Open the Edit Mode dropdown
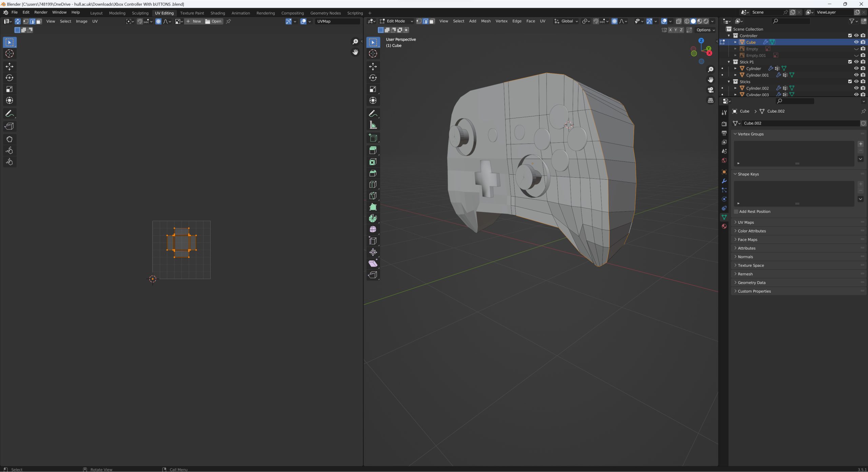The width and height of the screenshot is (868, 472). coord(396,21)
